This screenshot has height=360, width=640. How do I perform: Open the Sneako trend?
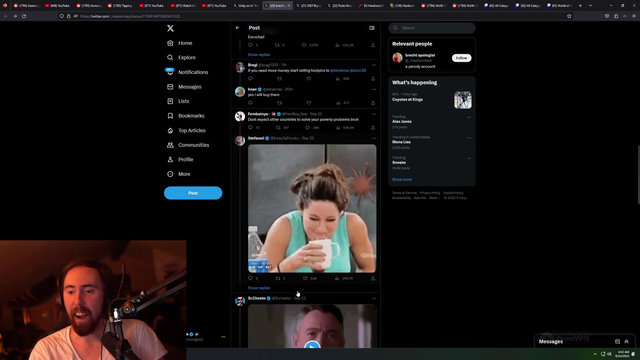click(x=399, y=162)
